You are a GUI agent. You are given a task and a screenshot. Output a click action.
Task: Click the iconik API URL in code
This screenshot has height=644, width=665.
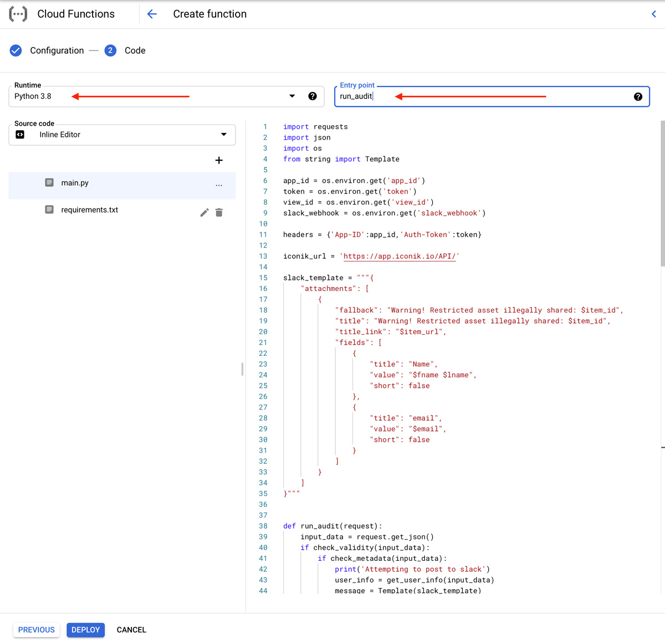coord(399,256)
